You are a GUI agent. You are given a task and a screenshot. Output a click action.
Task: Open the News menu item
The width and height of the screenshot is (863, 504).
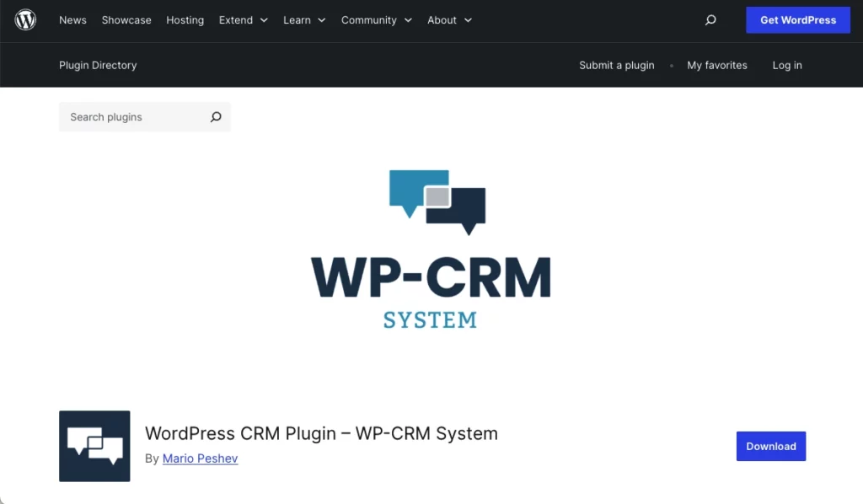tap(72, 19)
